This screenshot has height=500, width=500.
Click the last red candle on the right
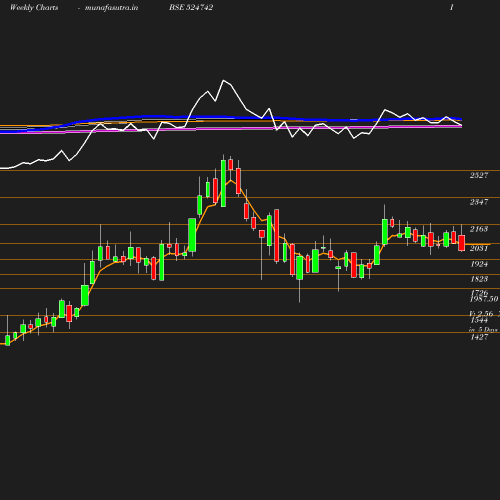coord(462,243)
